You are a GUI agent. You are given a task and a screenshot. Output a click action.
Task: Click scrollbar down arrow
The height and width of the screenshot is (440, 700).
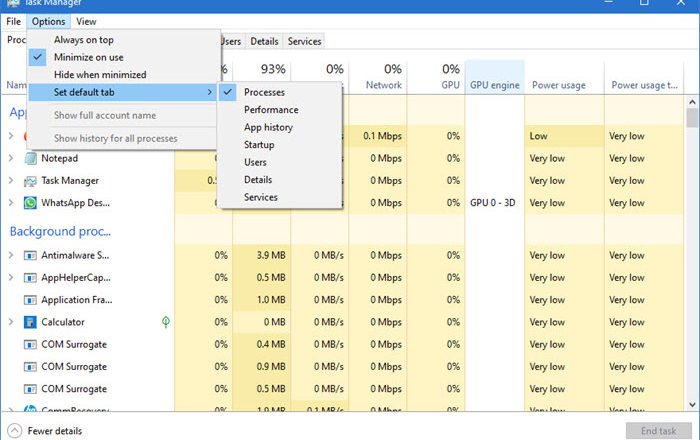pyautogui.click(x=692, y=405)
